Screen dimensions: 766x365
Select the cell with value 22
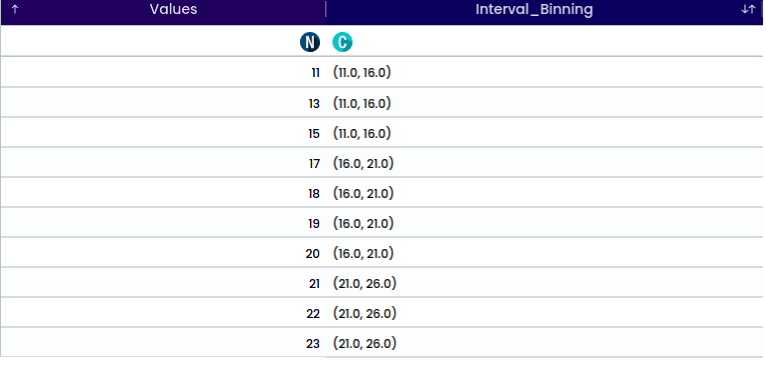tap(163, 314)
